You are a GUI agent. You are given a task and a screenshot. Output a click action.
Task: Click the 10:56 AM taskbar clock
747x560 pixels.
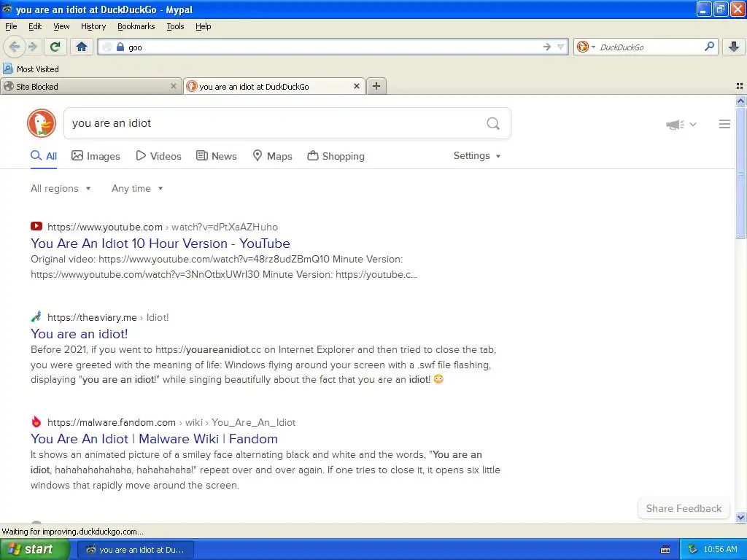[720, 550]
